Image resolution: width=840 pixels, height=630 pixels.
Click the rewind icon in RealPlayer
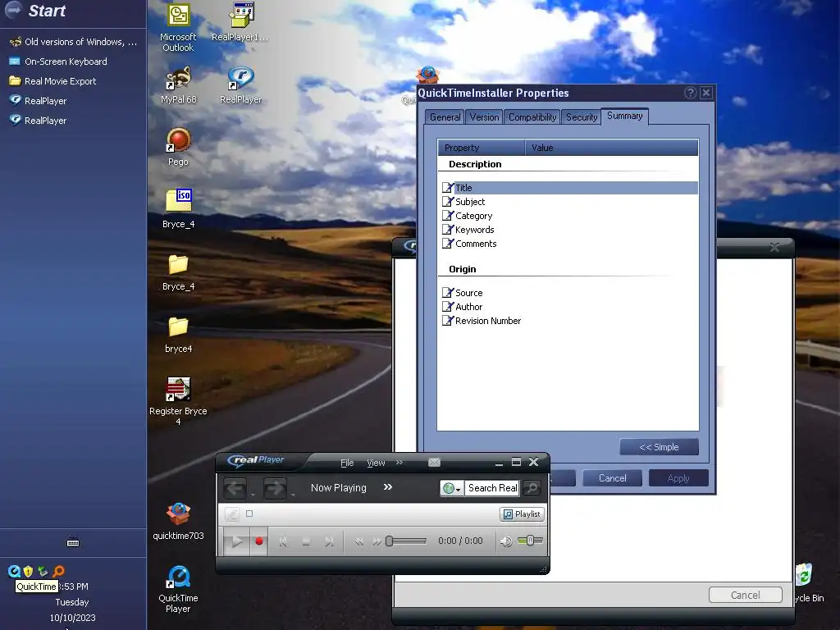(359, 542)
